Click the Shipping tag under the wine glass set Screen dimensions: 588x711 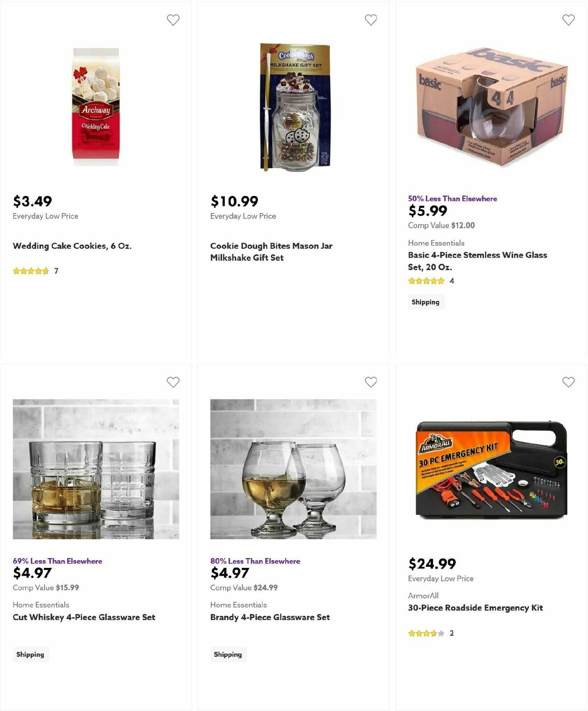coord(426,302)
